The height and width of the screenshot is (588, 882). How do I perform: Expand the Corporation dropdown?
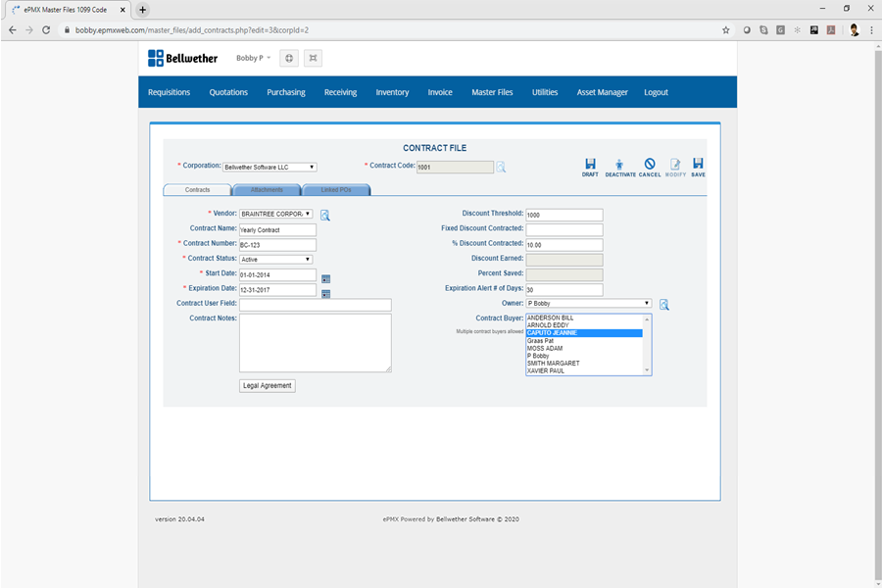(269, 168)
